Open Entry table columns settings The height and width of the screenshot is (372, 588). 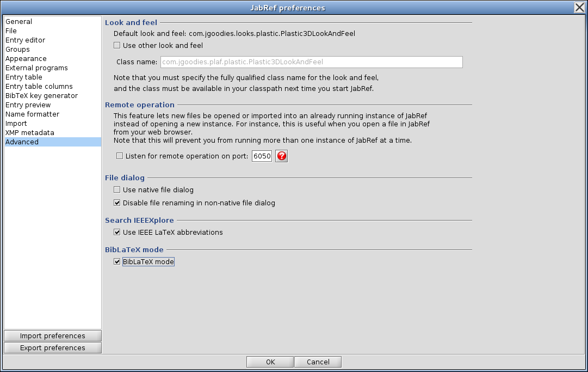point(39,87)
